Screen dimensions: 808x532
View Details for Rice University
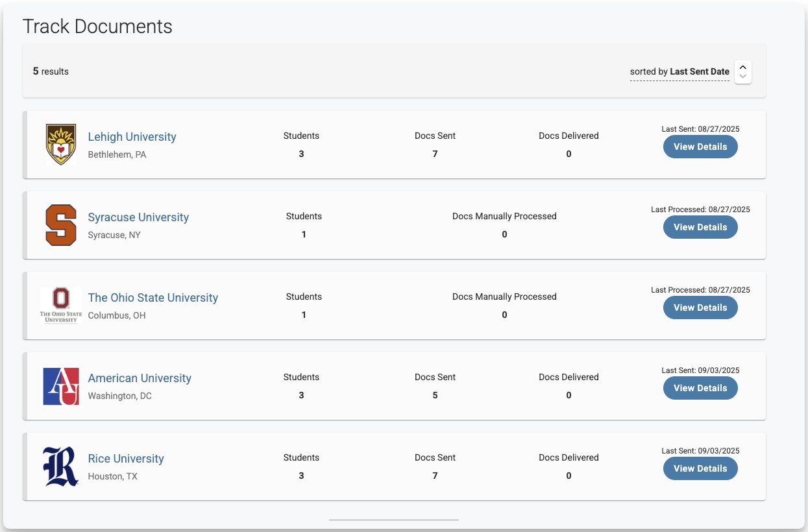[x=700, y=468]
